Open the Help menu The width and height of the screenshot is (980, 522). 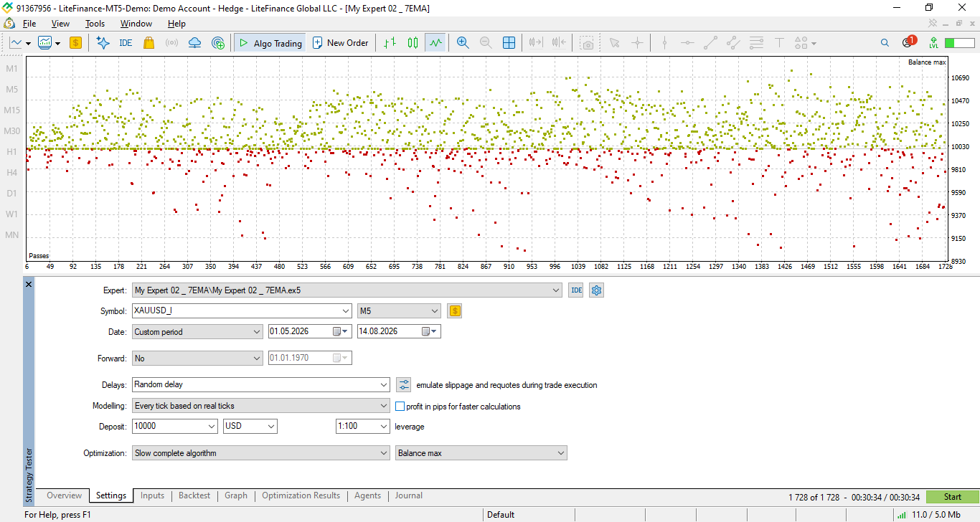click(176, 24)
